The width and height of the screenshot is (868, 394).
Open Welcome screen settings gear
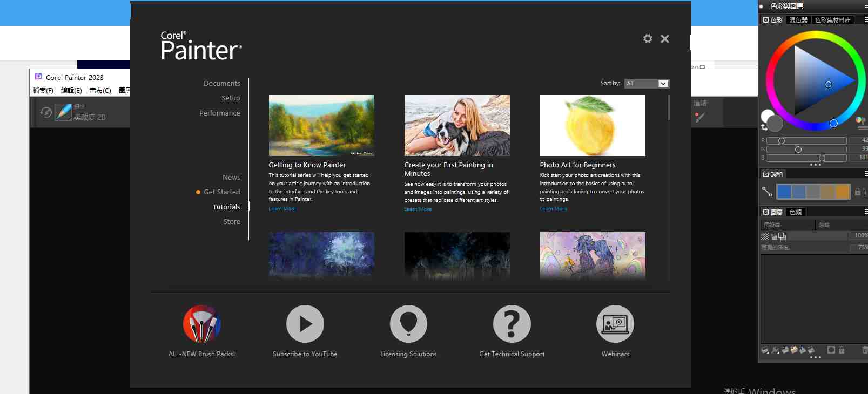pyautogui.click(x=648, y=38)
